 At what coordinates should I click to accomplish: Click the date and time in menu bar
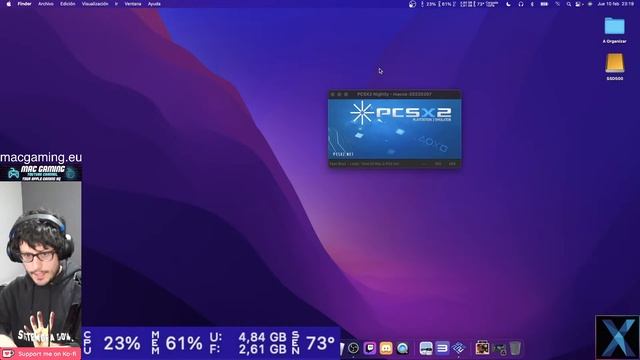click(616, 4)
